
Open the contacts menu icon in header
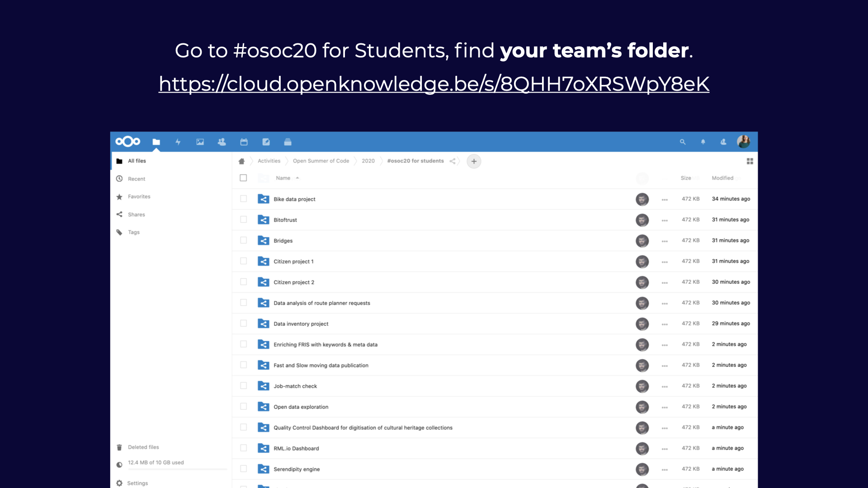(x=723, y=142)
